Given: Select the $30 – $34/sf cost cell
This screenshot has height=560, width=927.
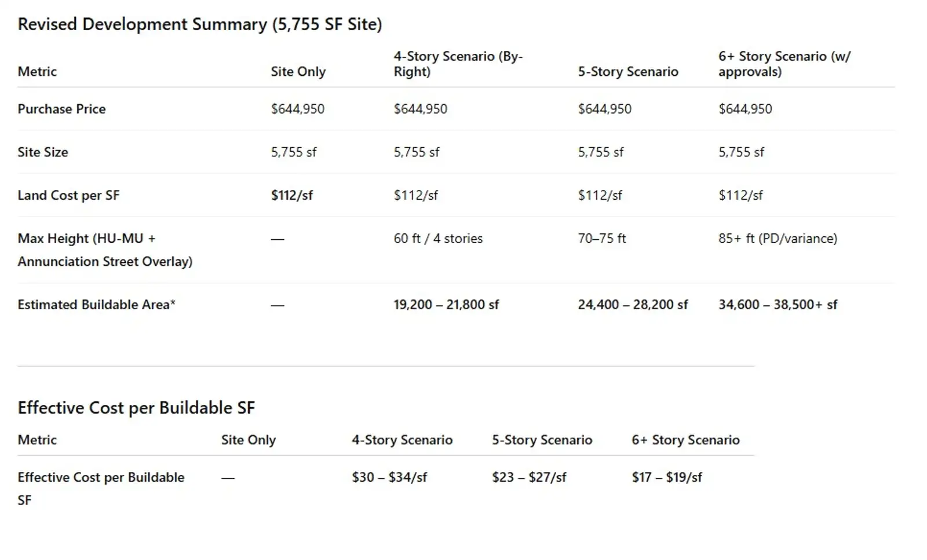Looking at the screenshot, I should point(389,477).
